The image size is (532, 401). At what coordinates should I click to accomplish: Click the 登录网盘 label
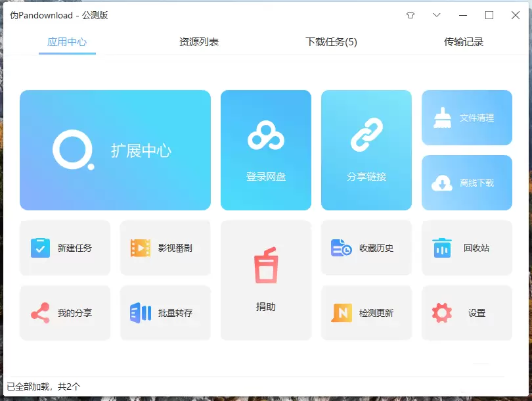(266, 177)
